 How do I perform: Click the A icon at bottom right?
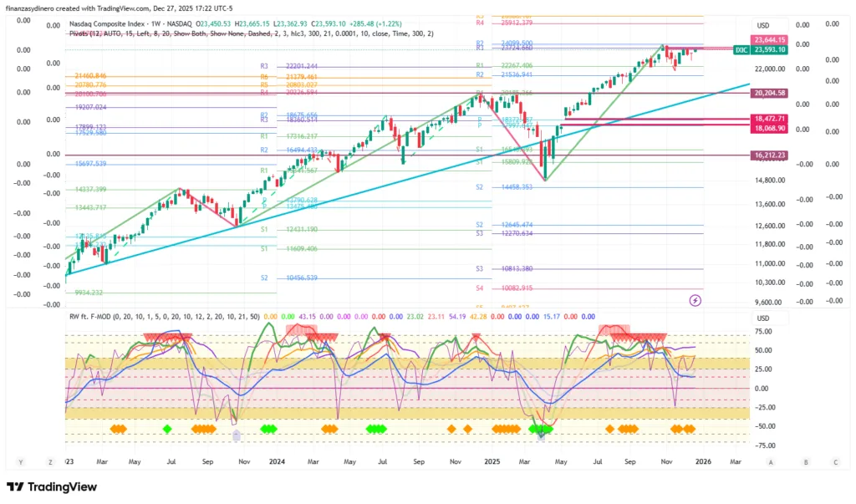click(770, 461)
